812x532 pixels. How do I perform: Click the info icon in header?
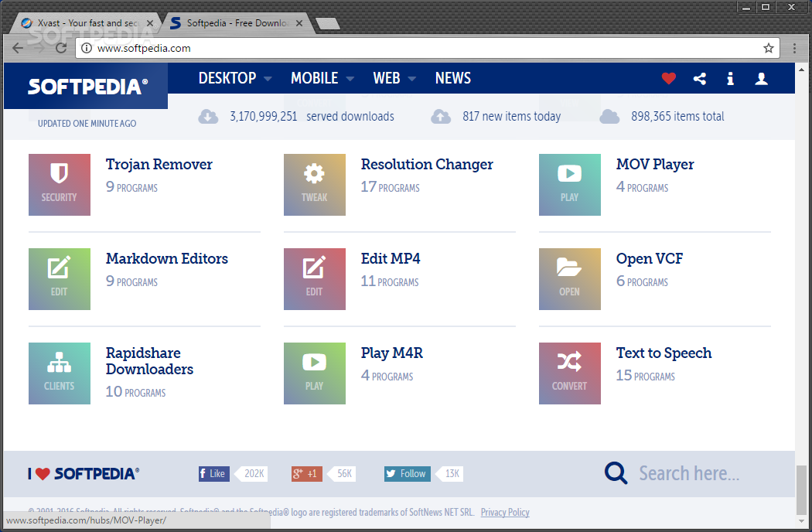coord(730,78)
